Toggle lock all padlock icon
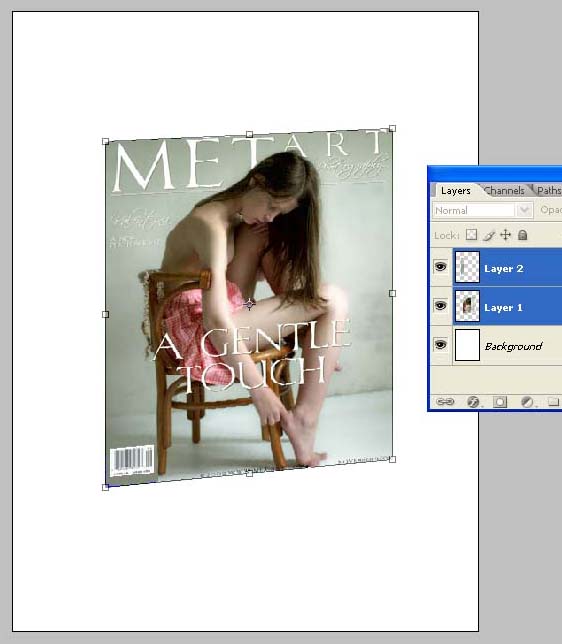562x644 pixels. pyautogui.click(x=523, y=235)
